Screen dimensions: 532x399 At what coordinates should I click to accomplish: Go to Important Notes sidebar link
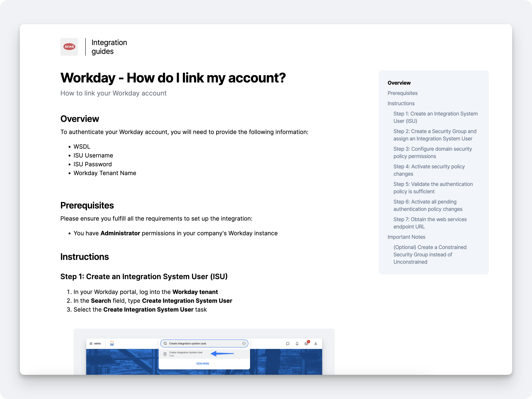pos(406,237)
